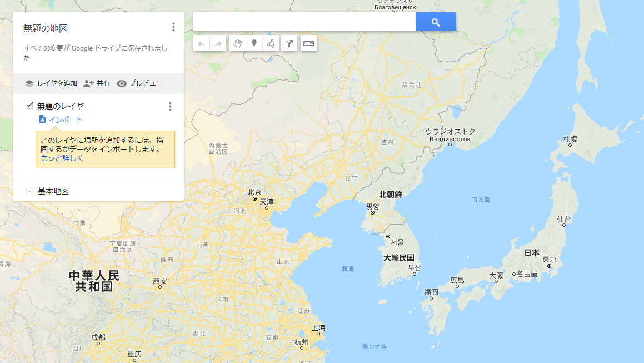Click the 札幌 city label on map
The width and height of the screenshot is (644, 363).
[570, 140]
